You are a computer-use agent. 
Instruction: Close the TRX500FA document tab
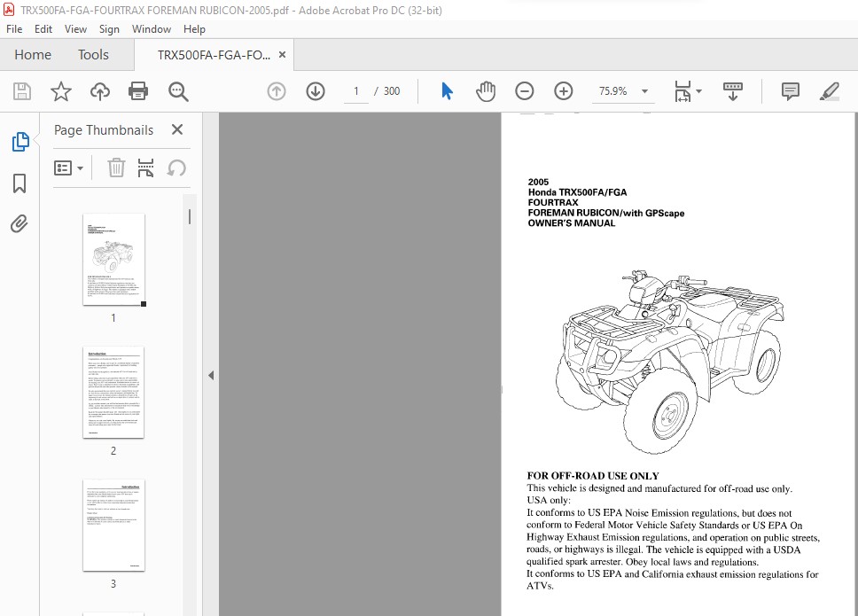tap(283, 55)
